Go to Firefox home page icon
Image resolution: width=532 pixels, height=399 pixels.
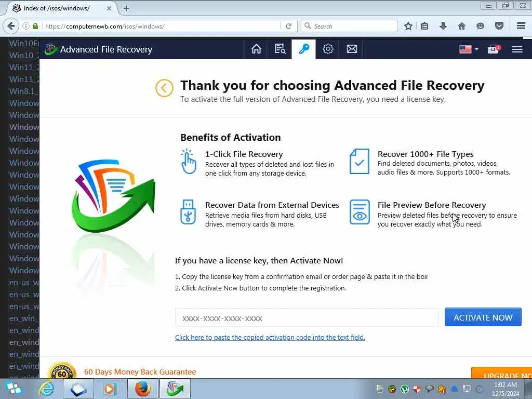(x=461, y=26)
